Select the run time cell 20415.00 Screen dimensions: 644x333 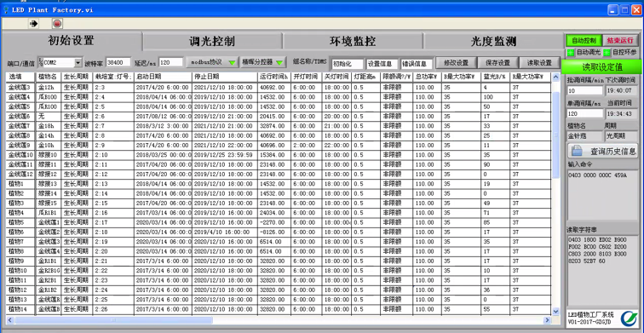pos(274,116)
